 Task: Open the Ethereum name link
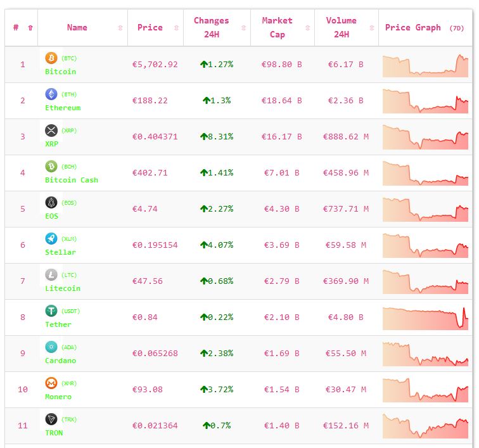[63, 108]
